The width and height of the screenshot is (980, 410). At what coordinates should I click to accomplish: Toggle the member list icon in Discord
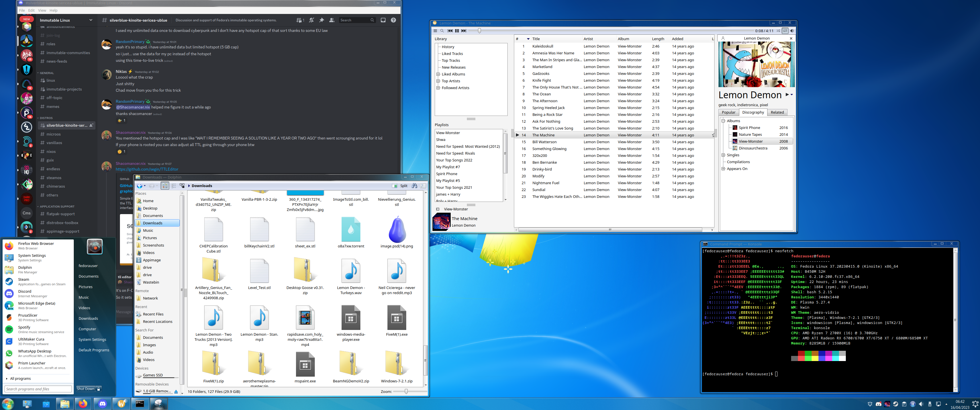point(331,20)
